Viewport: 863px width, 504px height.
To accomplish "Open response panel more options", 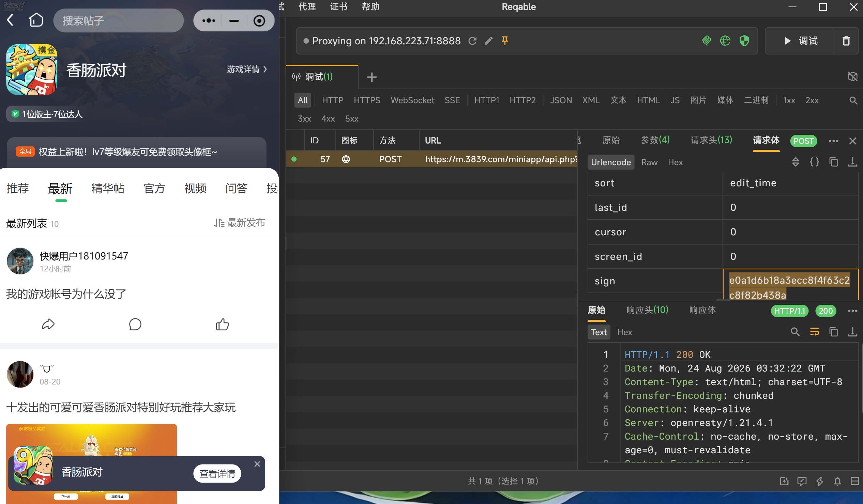I will click(x=852, y=311).
